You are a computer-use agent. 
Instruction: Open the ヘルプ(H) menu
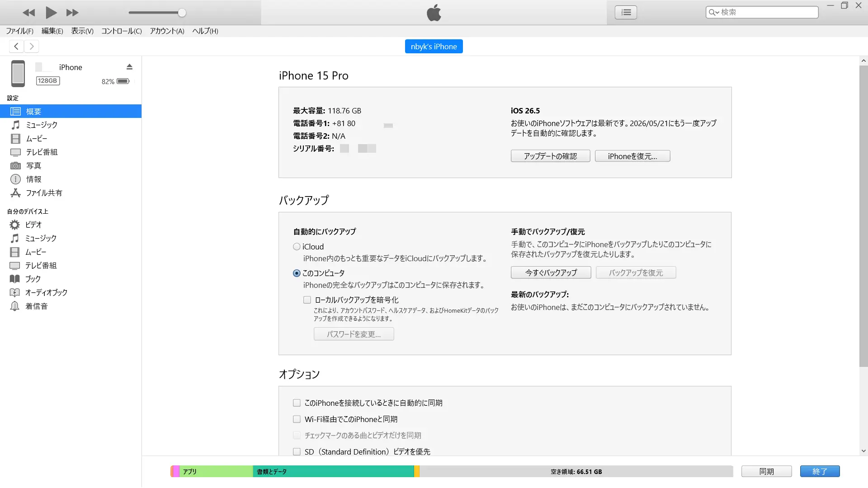205,31
